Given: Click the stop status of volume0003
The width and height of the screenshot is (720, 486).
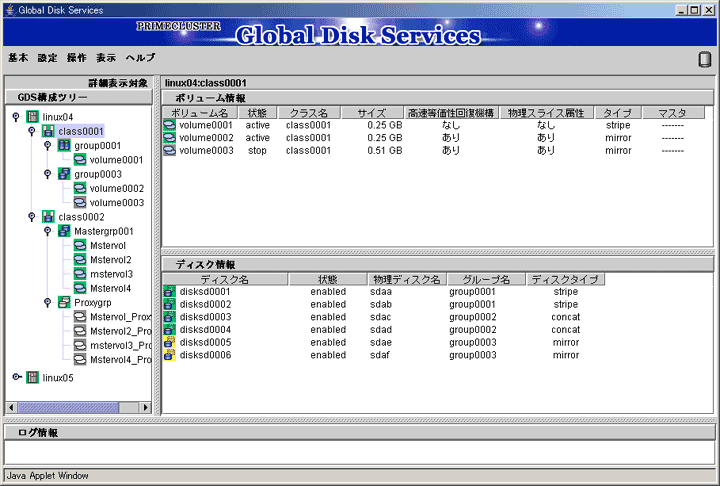Looking at the screenshot, I should pos(257,150).
